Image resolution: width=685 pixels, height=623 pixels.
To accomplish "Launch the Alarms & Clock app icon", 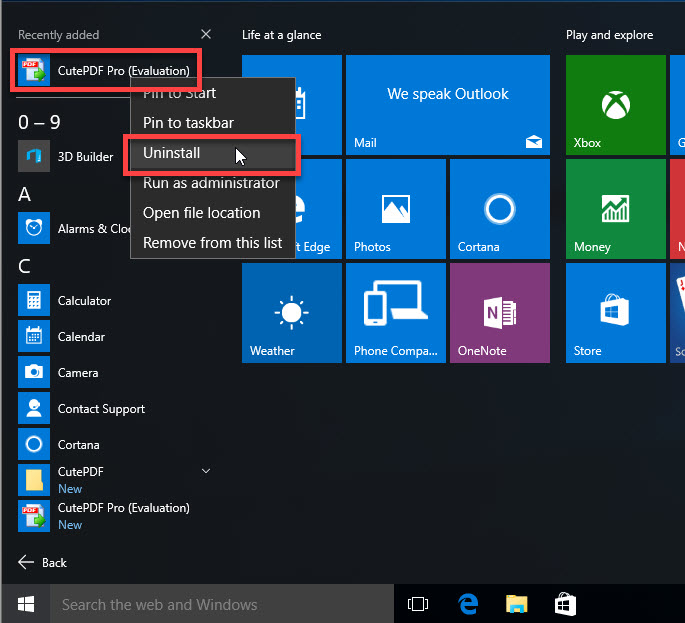I will coord(34,228).
